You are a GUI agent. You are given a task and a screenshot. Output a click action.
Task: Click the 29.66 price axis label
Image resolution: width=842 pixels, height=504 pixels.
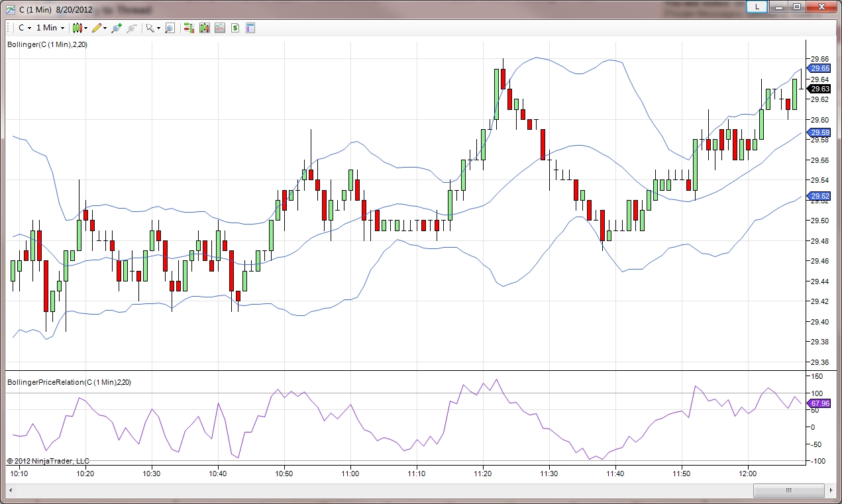(x=820, y=59)
